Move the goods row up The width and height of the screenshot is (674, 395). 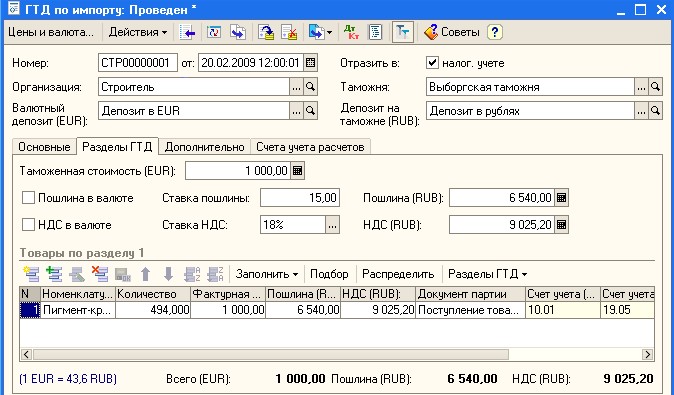tap(146, 274)
